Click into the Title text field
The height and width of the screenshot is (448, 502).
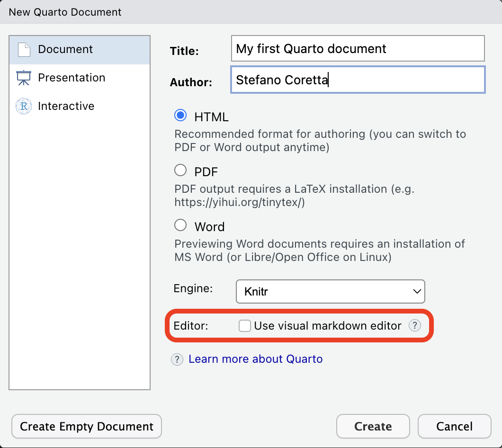tap(358, 48)
